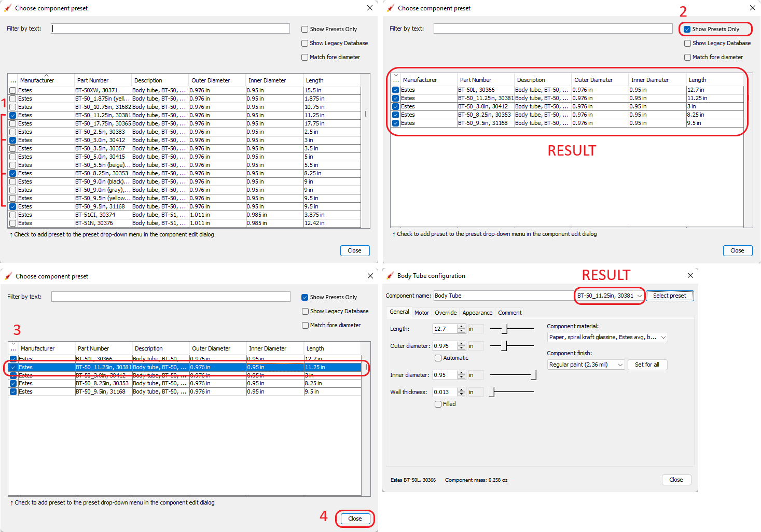
Task: Switch to the Motor tab
Action: point(421,312)
